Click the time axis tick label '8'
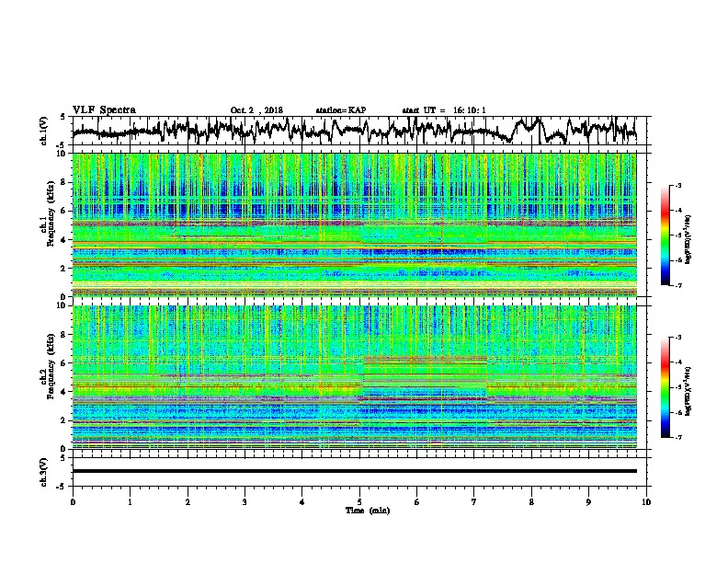Screen dimensions: 728x563 (x=531, y=502)
